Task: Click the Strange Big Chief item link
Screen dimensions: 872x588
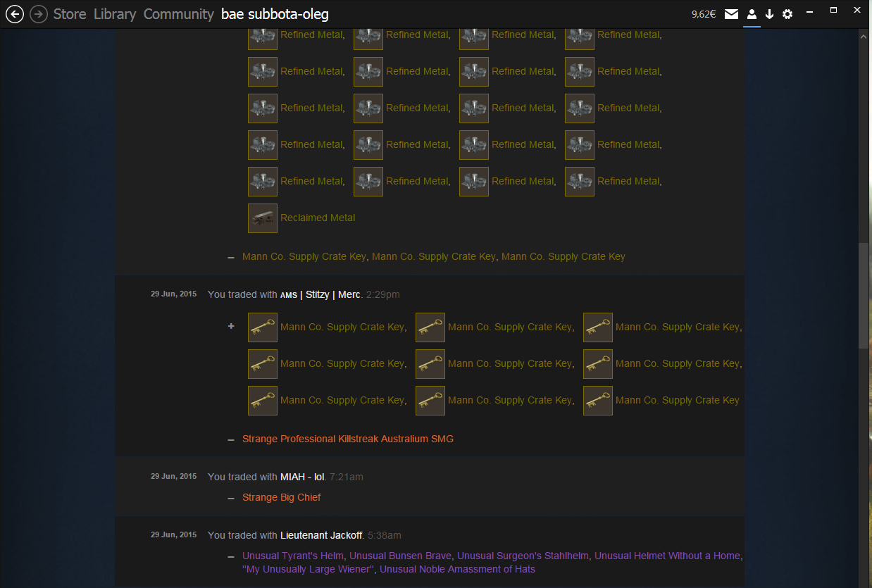Action: tap(282, 497)
